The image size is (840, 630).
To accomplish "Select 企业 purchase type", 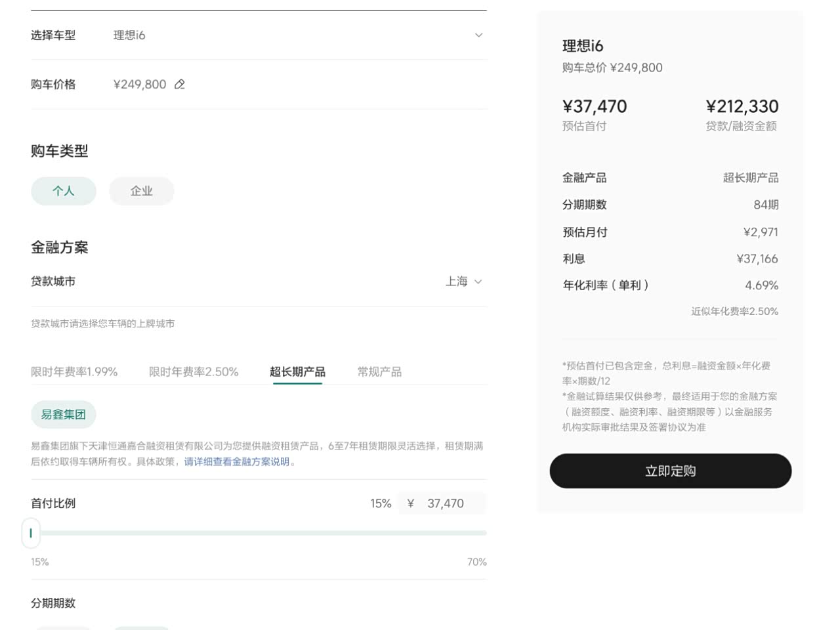I will pyautogui.click(x=141, y=191).
